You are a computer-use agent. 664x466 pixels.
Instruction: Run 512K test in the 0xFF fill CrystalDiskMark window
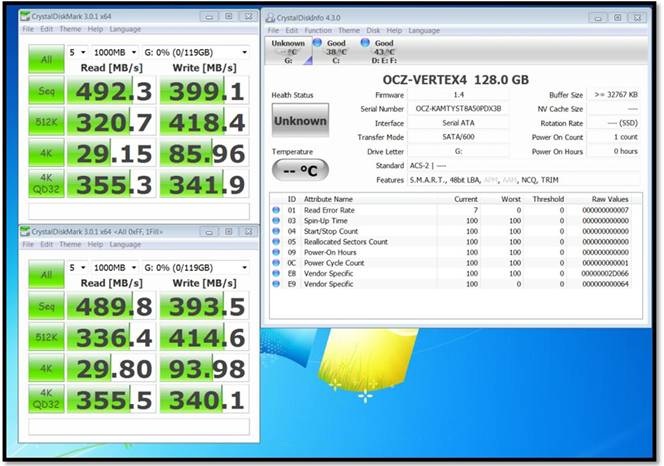tap(46, 337)
